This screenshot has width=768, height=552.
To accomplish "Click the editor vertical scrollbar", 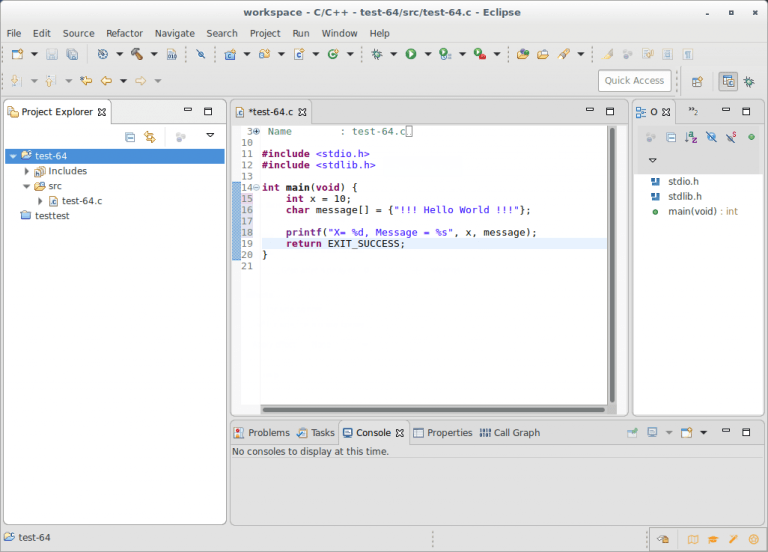I will (x=611, y=264).
